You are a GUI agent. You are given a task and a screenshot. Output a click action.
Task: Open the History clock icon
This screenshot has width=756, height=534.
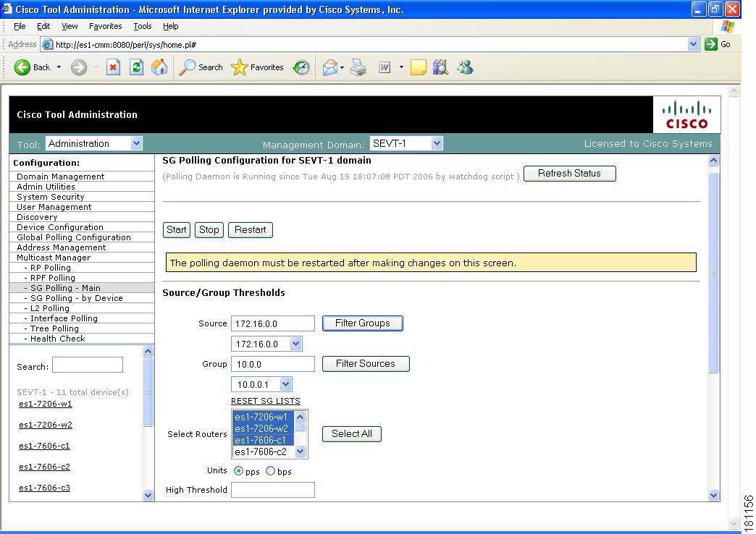point(301,67)
